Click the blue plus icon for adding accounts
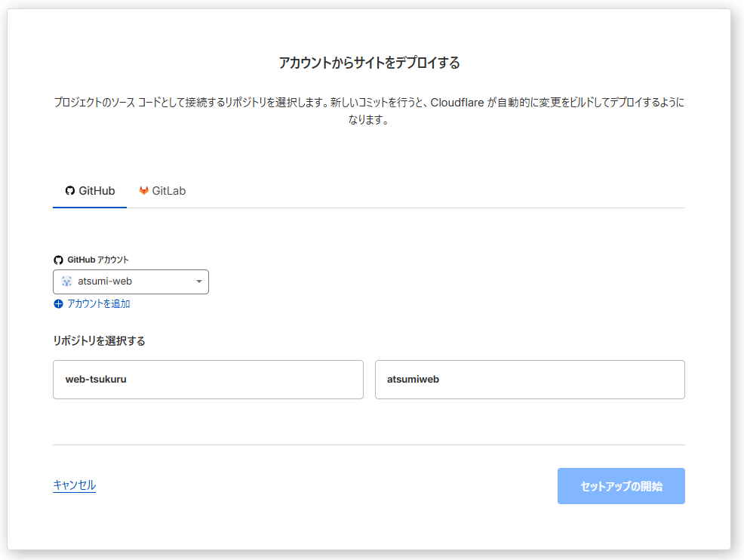 coord(58,303)
